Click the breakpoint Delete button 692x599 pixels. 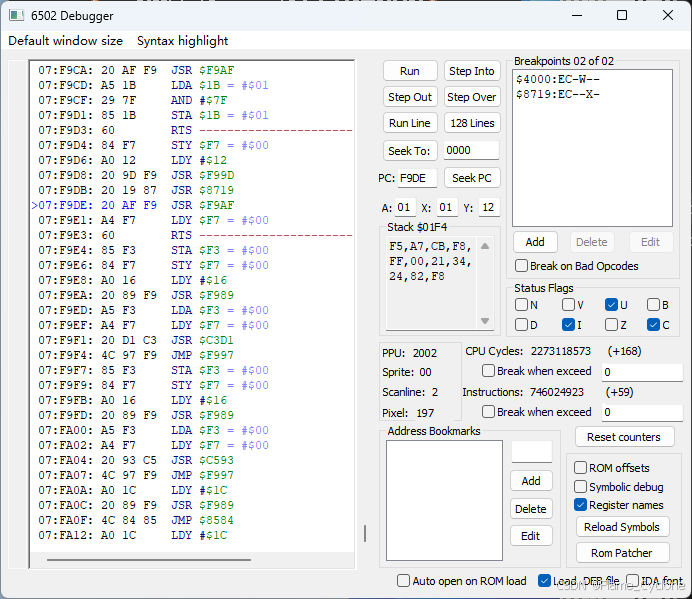tap(592, 242)
